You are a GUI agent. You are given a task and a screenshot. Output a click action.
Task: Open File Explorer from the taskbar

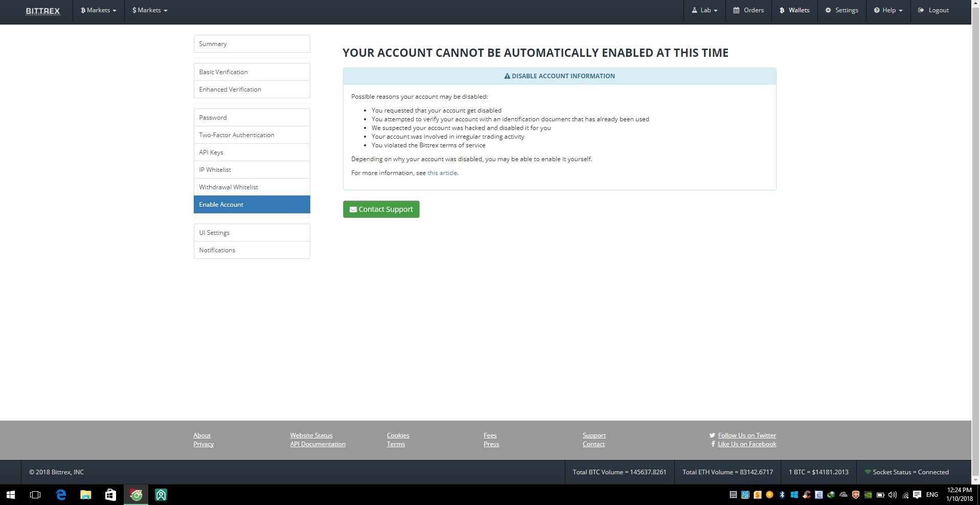85,495
